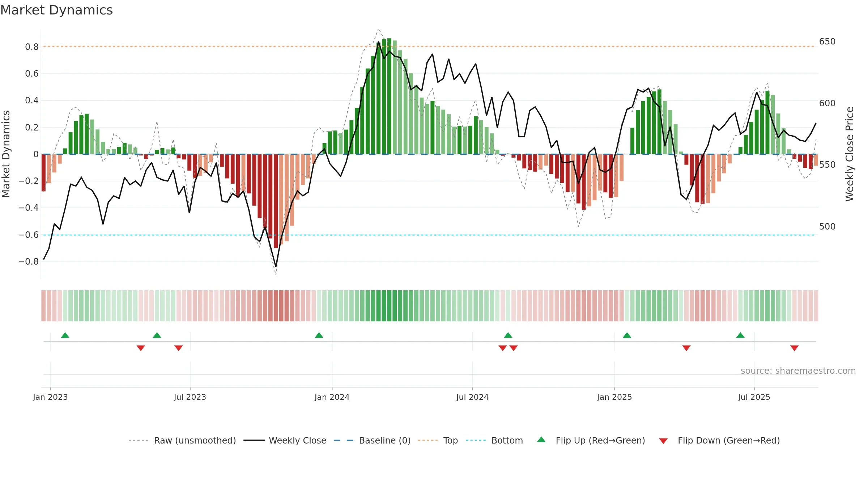The width and height of the screenshot is (868, 488).
Task: Click the Jan 2023 x-axis label
Action: coord(50,397)
